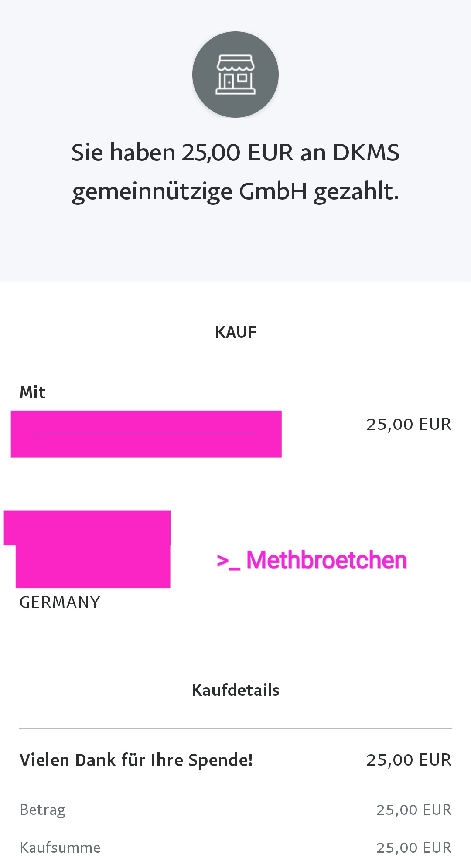Click the 'Mit' payment method label
This screenshot has height=868, width=471.
[x=33, y=392]
